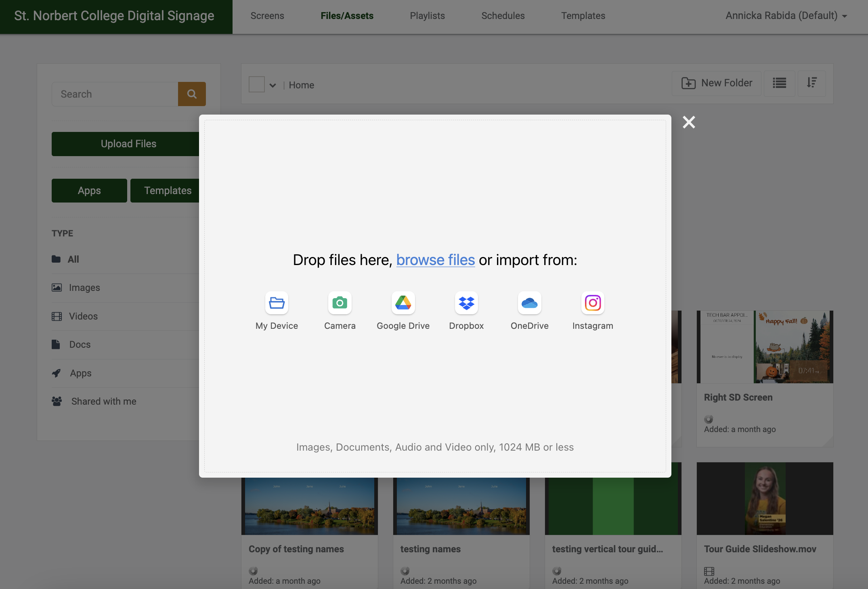Focus the Search input field
Screen dimensions: 868x589
pyautogui.click(x=115, y=94)
